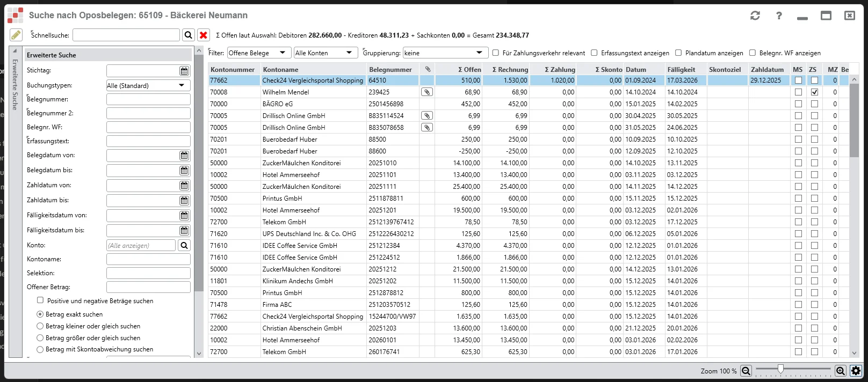Click the pencil edit icon beside Schnellsuche
Image resolution: width=868 pixels, height=382 pixels.
point(16,35)
